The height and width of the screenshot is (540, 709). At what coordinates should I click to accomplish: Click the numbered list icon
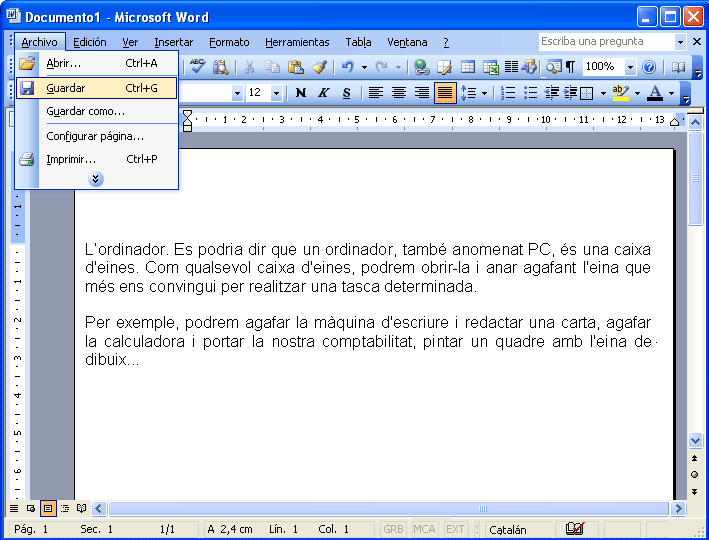point(508,93)
